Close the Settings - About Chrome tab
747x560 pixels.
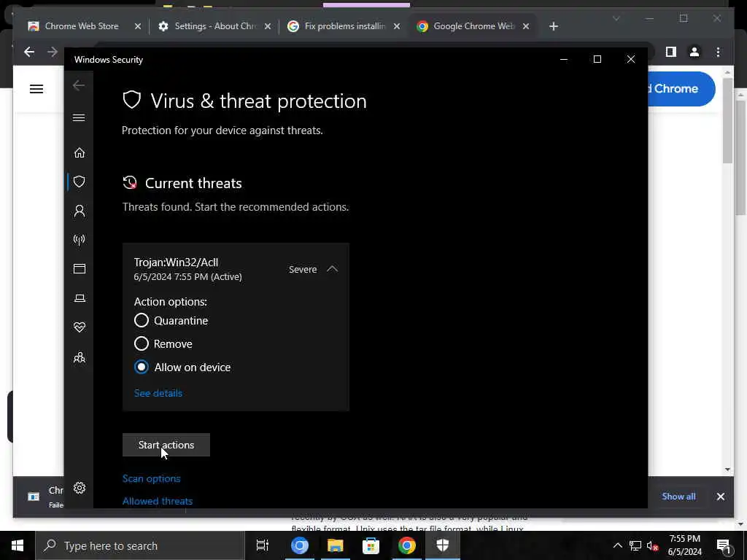click(x=268, y=26)
